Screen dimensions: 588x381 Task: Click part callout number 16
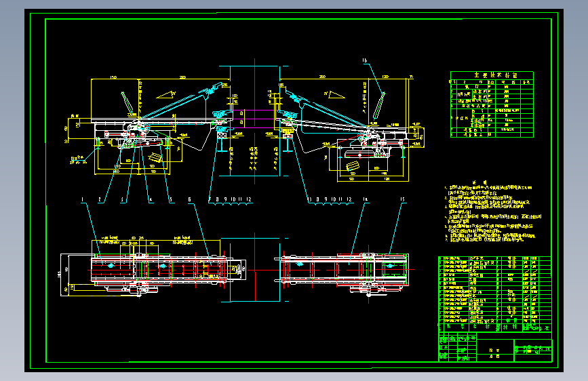click(365, 60)
